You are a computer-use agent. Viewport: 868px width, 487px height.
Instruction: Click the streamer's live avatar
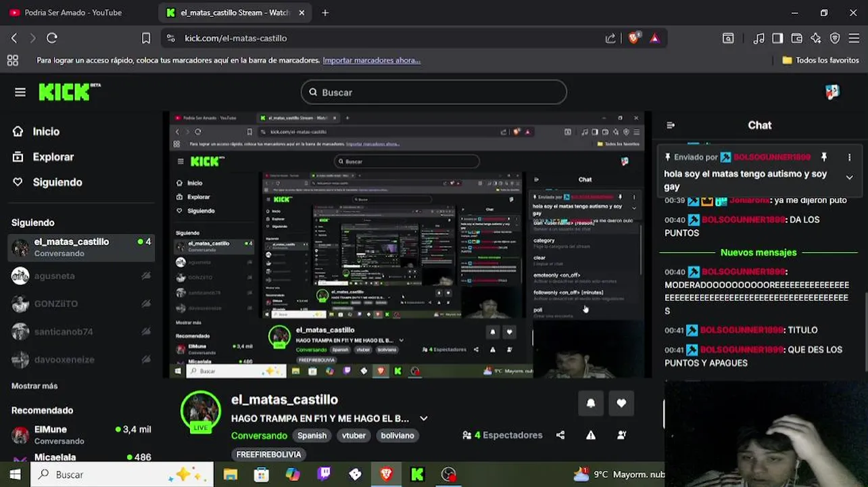point(201,411)
